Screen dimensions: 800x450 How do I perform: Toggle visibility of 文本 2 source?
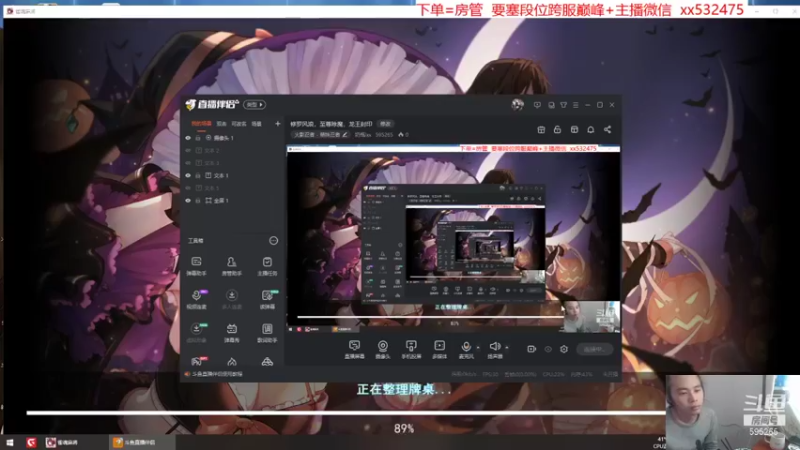click(188, 151)
